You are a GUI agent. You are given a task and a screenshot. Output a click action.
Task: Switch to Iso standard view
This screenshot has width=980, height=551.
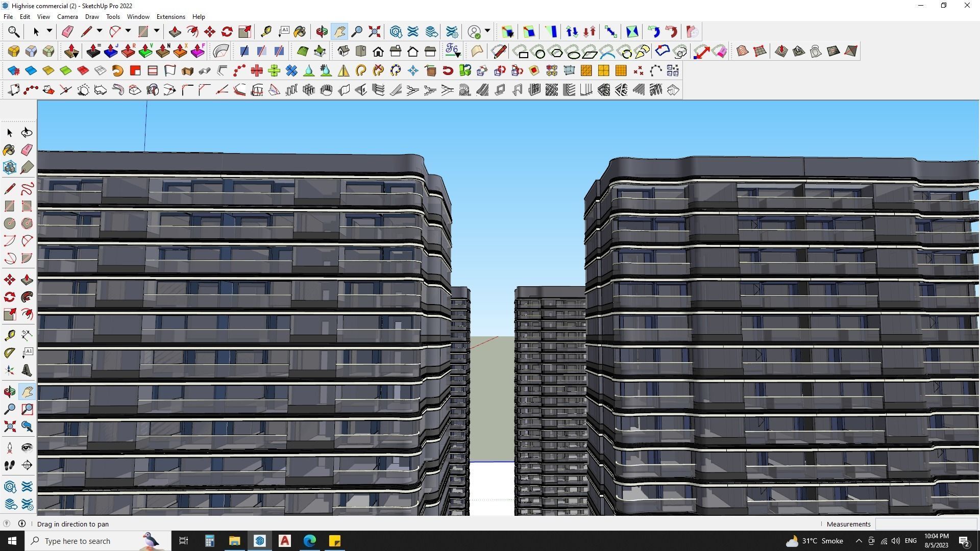pos(344,51)
